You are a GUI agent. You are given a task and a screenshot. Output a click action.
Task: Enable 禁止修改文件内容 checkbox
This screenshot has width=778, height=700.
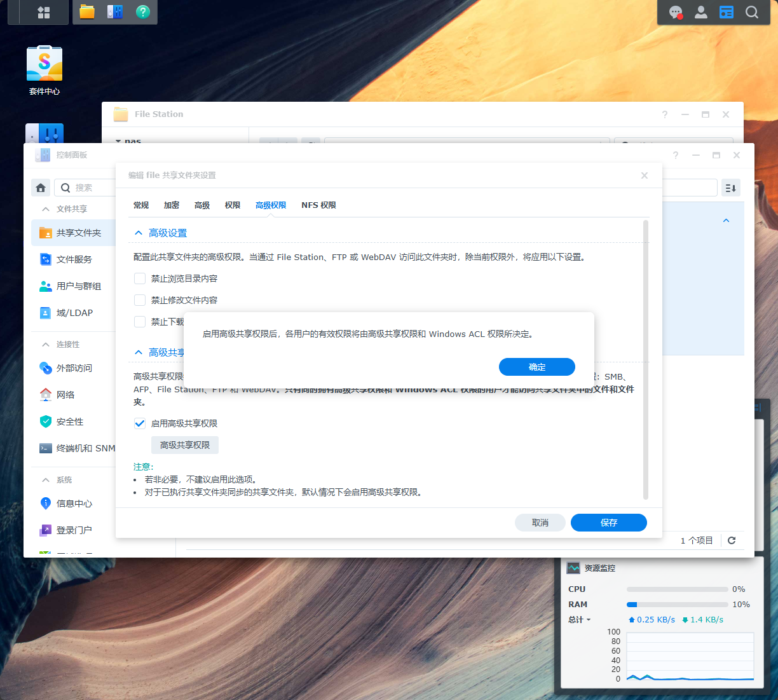pyautogui.click(x=140, y=300)
